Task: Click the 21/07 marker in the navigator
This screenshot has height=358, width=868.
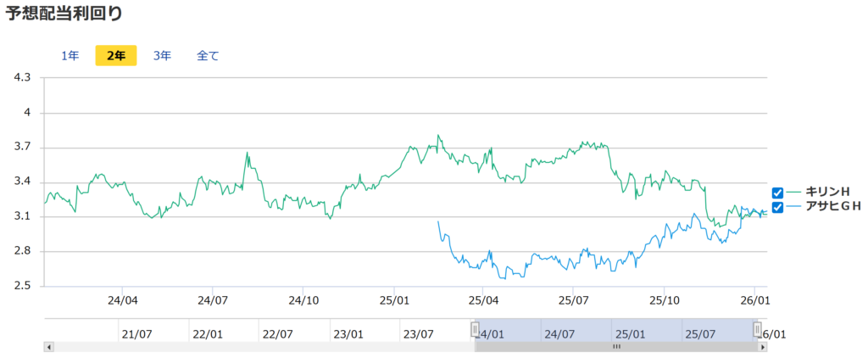Action: coord(136,334)
